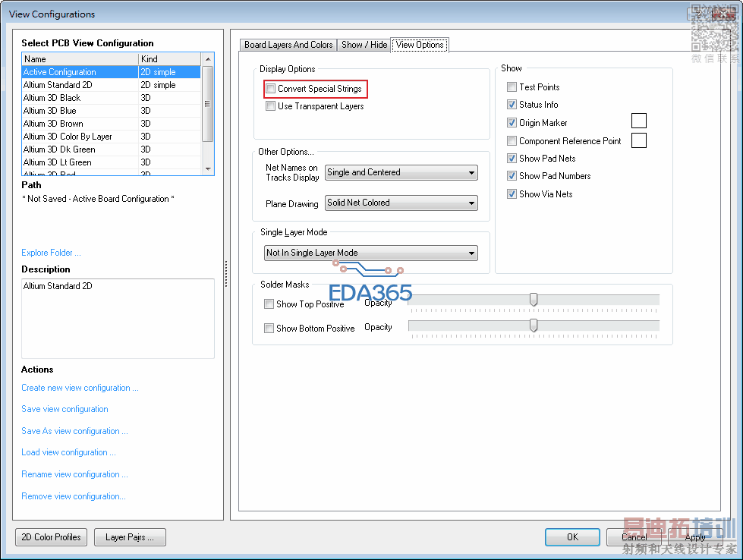The height and width of the screenshot is (560, 743).
Task: Pick Origin Marker color swatch
Action: (x=639, y=121)
